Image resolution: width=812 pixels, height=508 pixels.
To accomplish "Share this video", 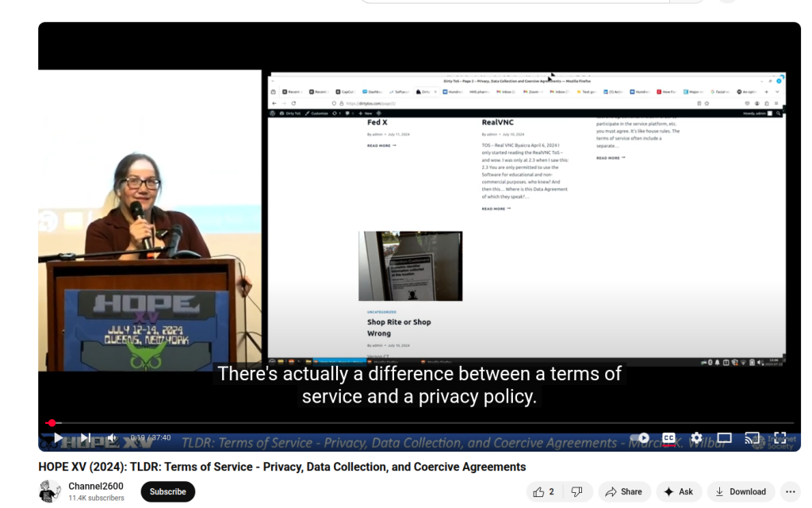I will [x=624, y=492].
